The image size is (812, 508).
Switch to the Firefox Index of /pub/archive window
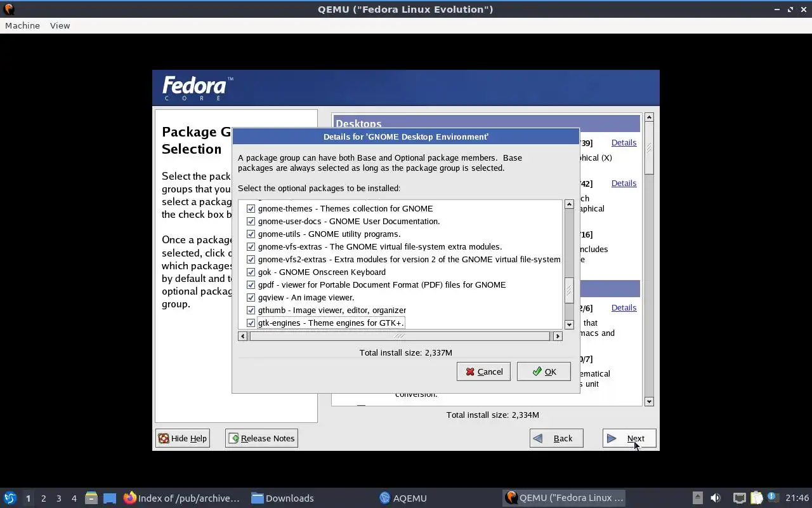click(x=182, y=498)
